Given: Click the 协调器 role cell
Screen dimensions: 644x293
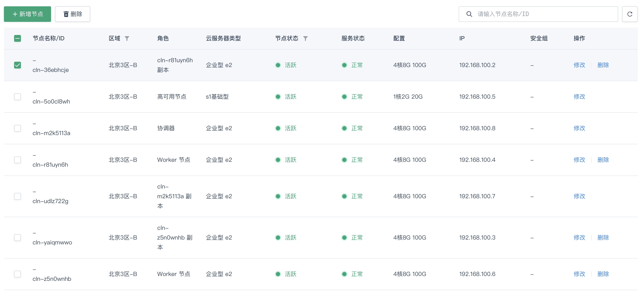Looking at the screenshot, I should [x=166, y=128].
